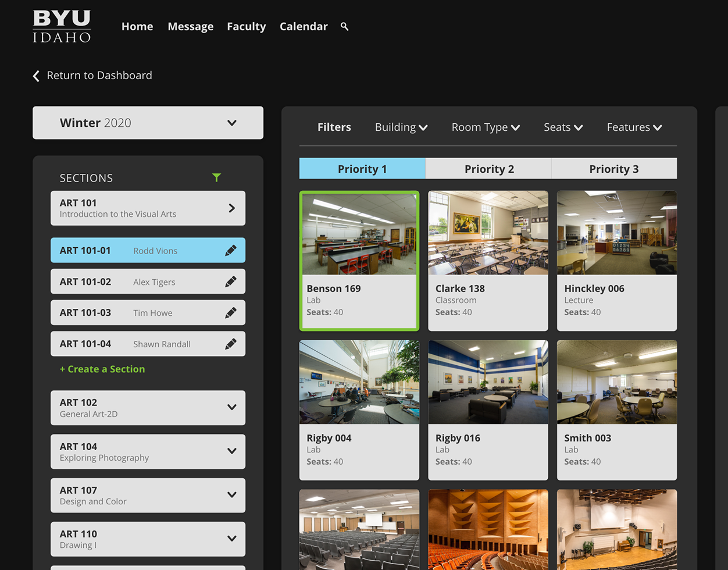This screenshot has height=570, width=728.
Task: Select the Smith 003 room photo
Action: coord(617,382)
